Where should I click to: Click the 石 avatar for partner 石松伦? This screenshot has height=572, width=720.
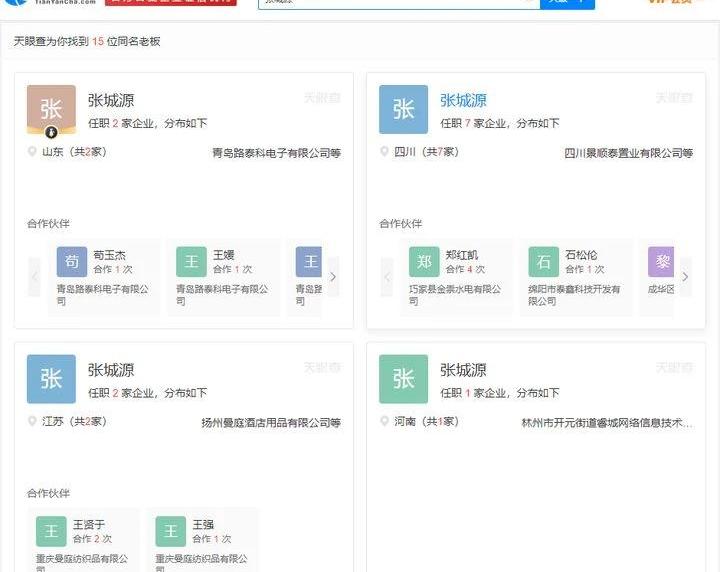pyautogui.click(x=544, y=262)
